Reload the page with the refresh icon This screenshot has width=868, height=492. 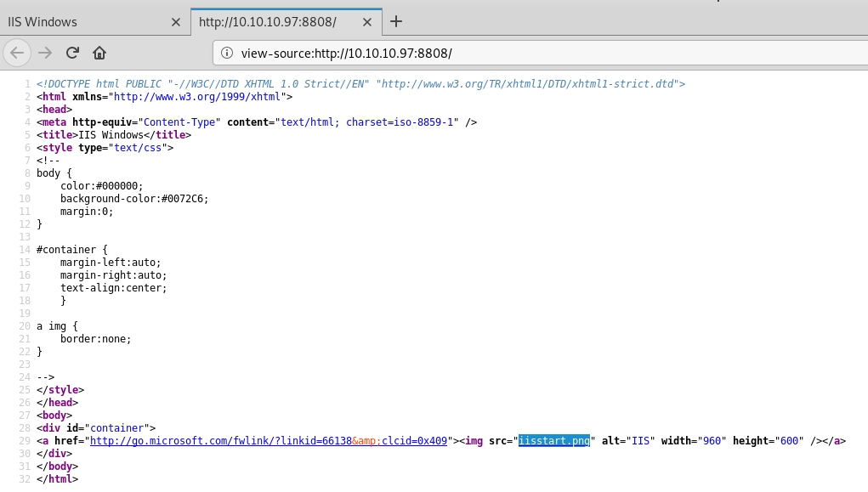point(72,54)
